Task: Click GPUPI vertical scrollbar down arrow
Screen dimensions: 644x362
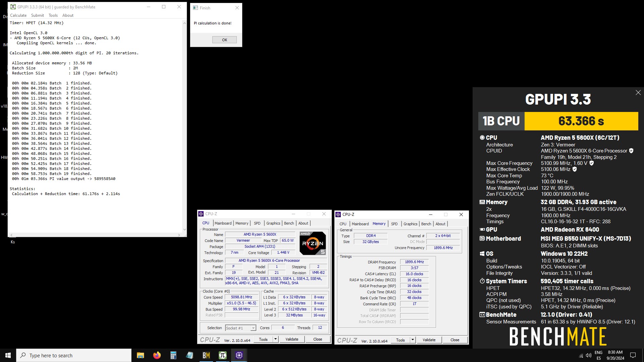Action: [x=184, y=230]
